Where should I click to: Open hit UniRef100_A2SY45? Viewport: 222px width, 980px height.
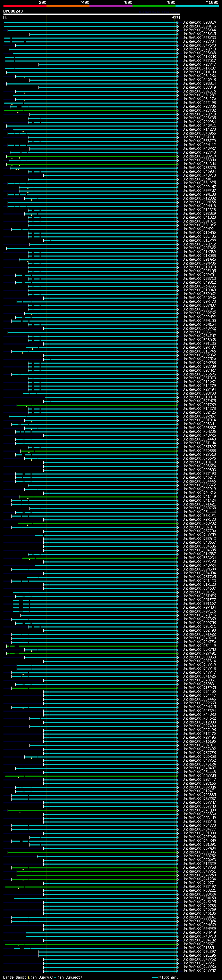point(199,34)
